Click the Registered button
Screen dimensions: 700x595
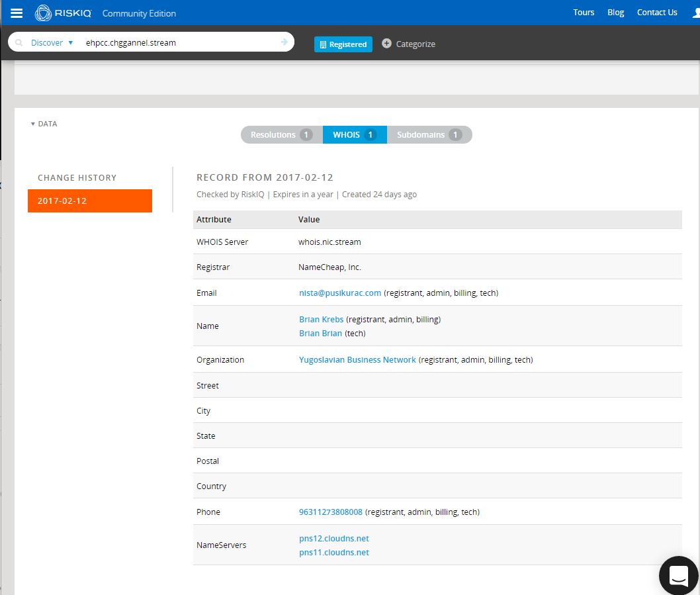[x=343, y=44]
